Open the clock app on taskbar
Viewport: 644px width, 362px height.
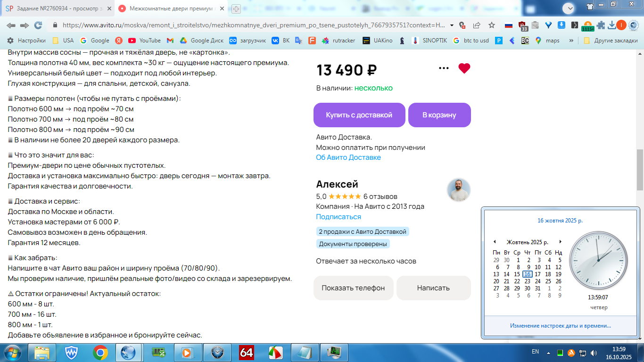tap(217, 353)
